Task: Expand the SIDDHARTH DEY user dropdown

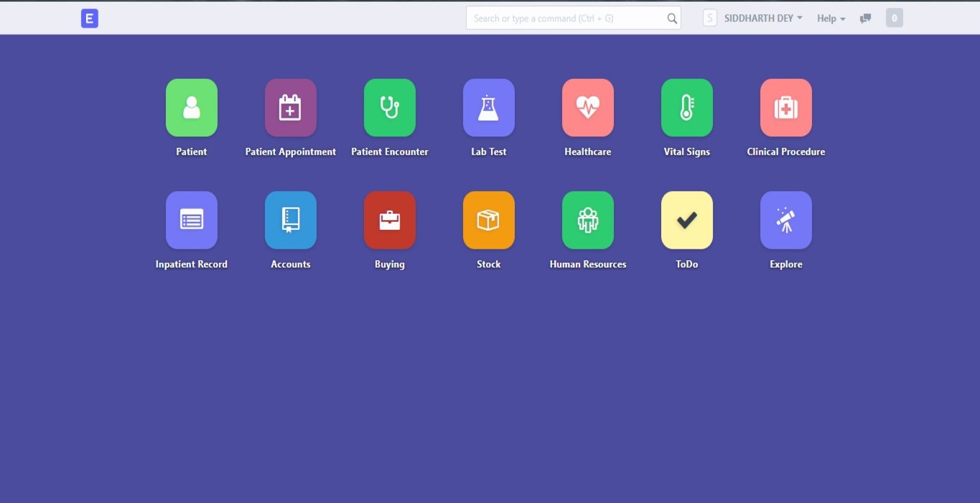Action: click(762, 19)
